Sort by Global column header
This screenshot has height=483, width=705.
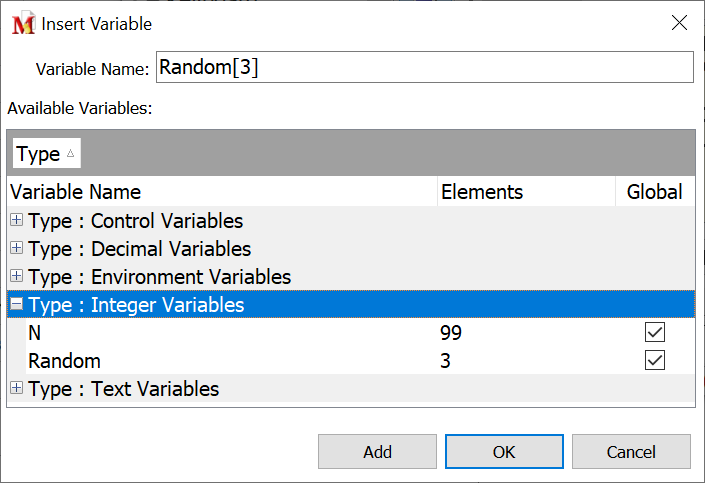[x=654, y=192]
